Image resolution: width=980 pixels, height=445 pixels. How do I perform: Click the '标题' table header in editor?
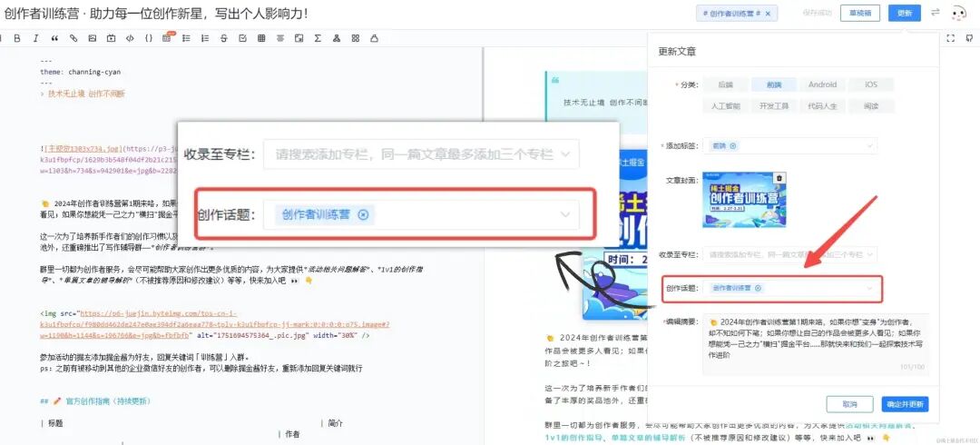coord(55,423)
